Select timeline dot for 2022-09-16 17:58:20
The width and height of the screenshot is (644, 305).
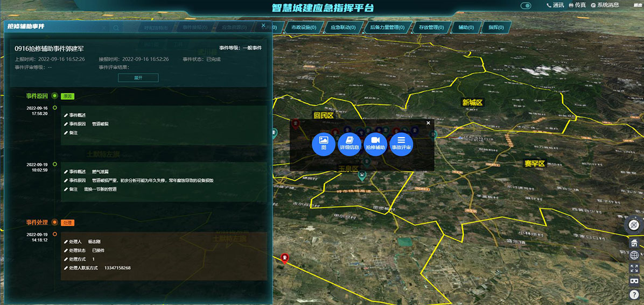[x=54, y=108]
